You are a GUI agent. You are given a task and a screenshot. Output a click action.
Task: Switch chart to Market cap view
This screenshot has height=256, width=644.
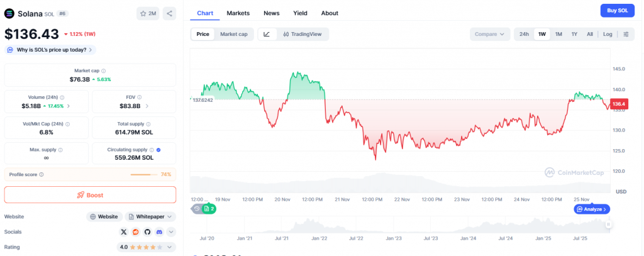(x=233, y=34)
